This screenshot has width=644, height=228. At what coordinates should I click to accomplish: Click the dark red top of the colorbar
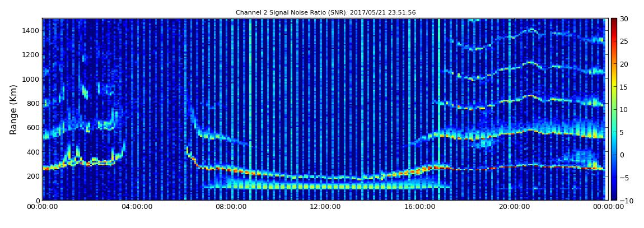coord(614,21)
